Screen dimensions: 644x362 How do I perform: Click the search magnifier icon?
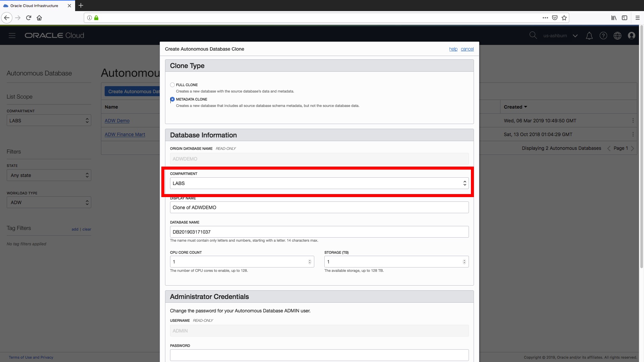533,35
